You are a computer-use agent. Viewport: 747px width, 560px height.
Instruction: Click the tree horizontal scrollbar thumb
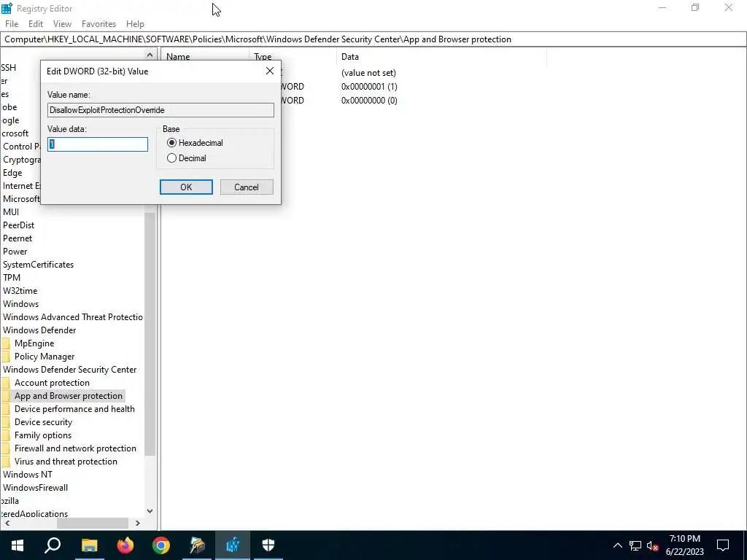pyautogui.click(x=93, y=523)
